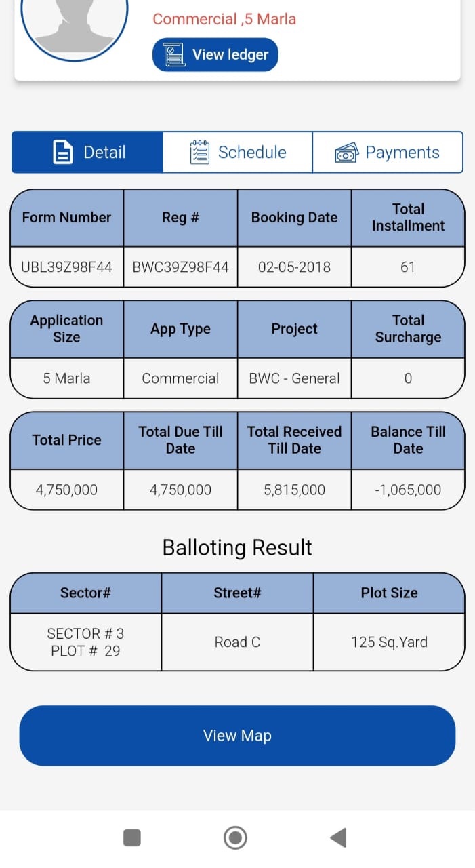
Task: Tap the form number UBL39Z98F44
Action: click(x=66, y=267)
